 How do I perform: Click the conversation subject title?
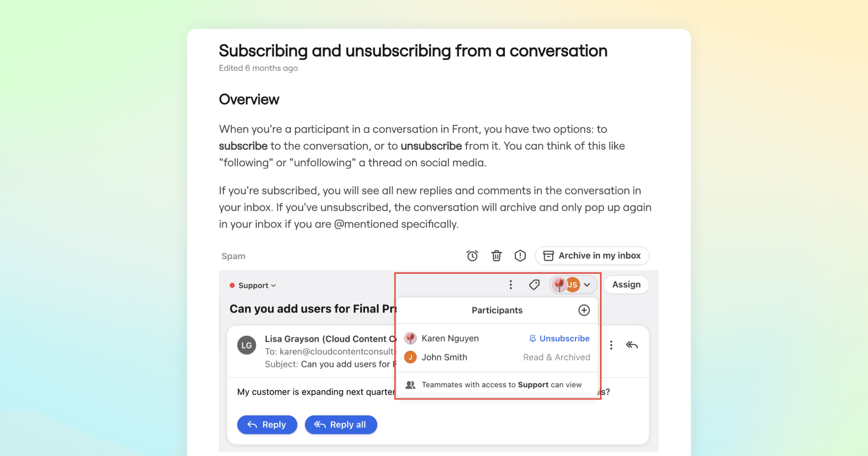pos(312,309)
